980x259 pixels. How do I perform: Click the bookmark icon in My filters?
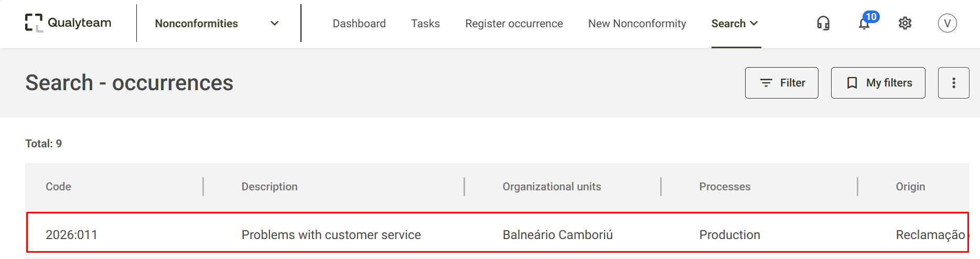[852, 83]
